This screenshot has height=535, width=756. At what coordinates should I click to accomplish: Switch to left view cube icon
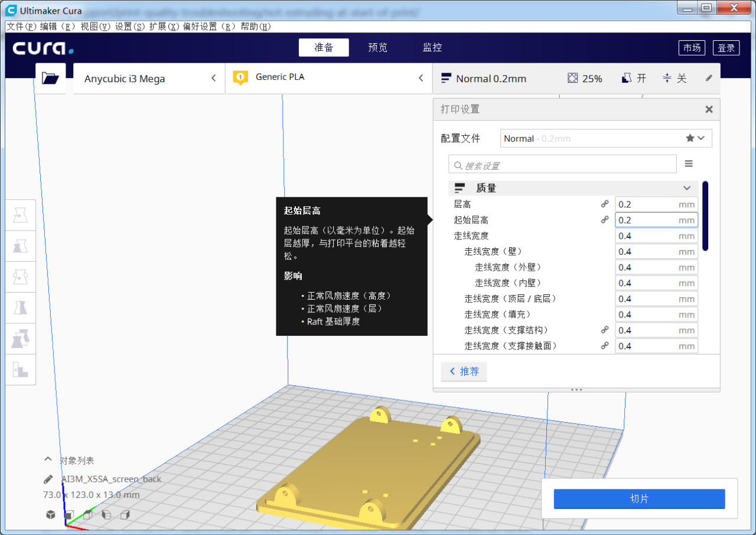pos(106,514)
